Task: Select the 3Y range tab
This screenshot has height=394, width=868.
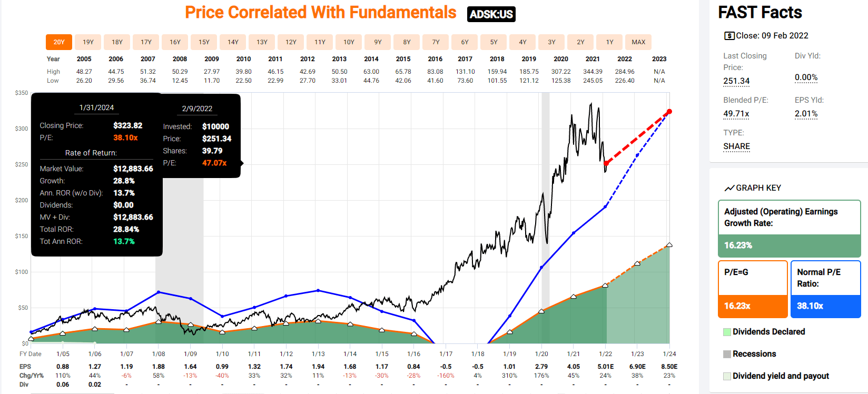Action: (551, 42)
